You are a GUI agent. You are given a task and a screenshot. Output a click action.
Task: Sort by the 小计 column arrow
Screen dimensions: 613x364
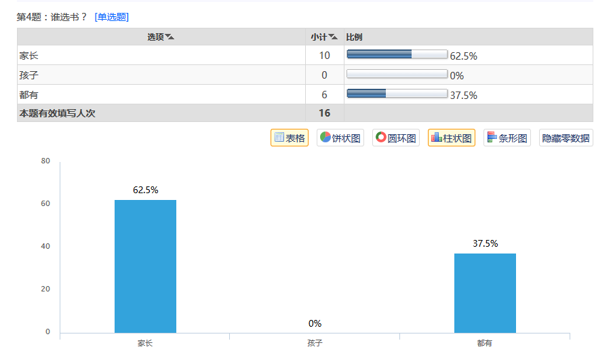333,37
